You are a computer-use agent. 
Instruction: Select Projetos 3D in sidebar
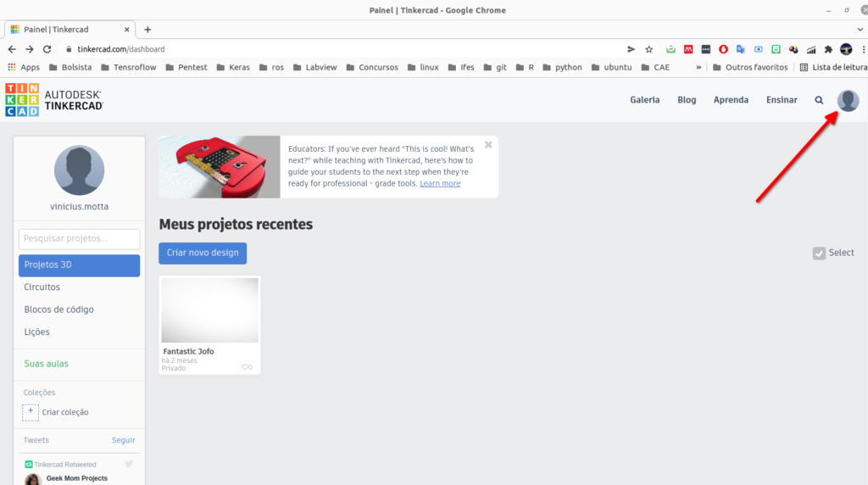pos(79,265)
